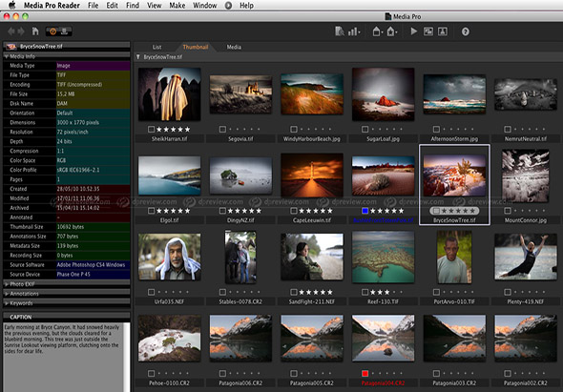Toggle the label box under SheikHarran.tif
This screenshot has width=563, height=392.
pyautogui.click(x=151, y=129)
